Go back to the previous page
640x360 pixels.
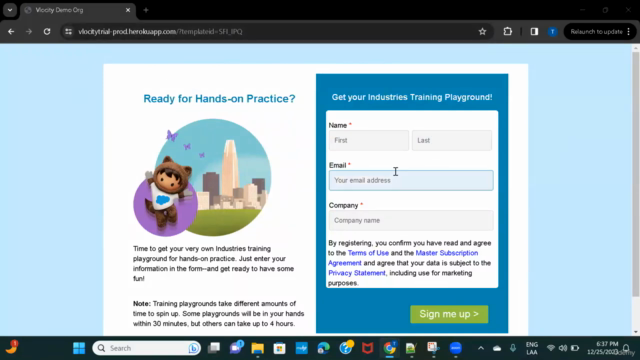tap(11, 31)
